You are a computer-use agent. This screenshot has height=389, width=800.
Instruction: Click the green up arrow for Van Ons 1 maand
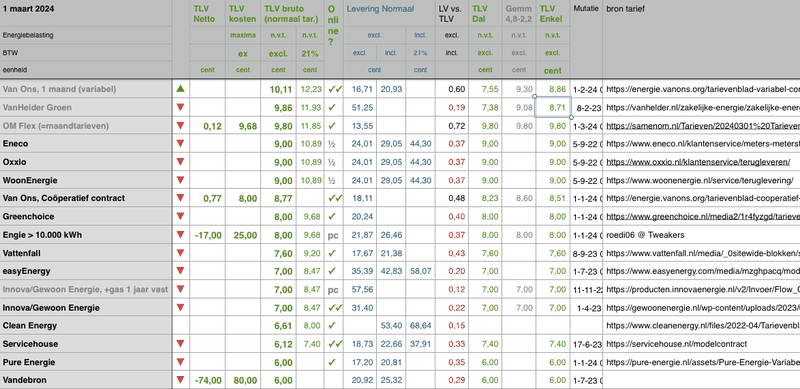click(x=180, y=88)
